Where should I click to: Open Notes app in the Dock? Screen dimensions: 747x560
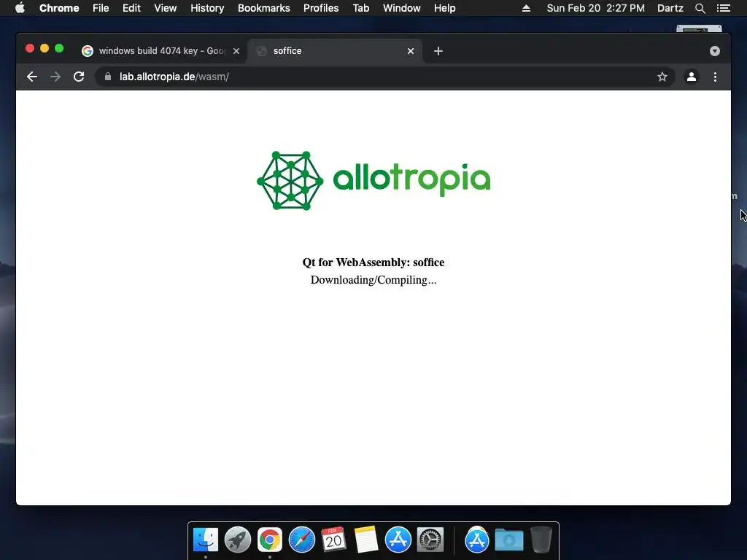[366, 540]
